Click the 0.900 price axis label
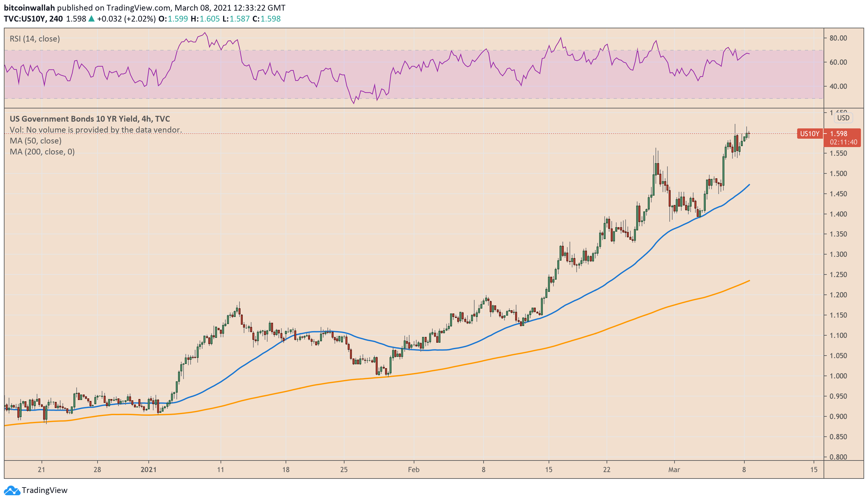The image size is (868, 502). [x=838, y=417]
